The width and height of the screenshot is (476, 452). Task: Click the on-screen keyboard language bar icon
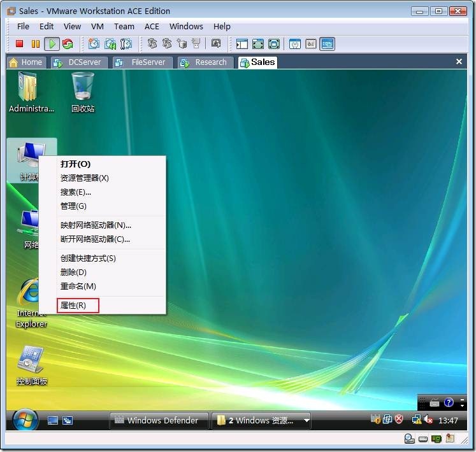click(435, 403)
